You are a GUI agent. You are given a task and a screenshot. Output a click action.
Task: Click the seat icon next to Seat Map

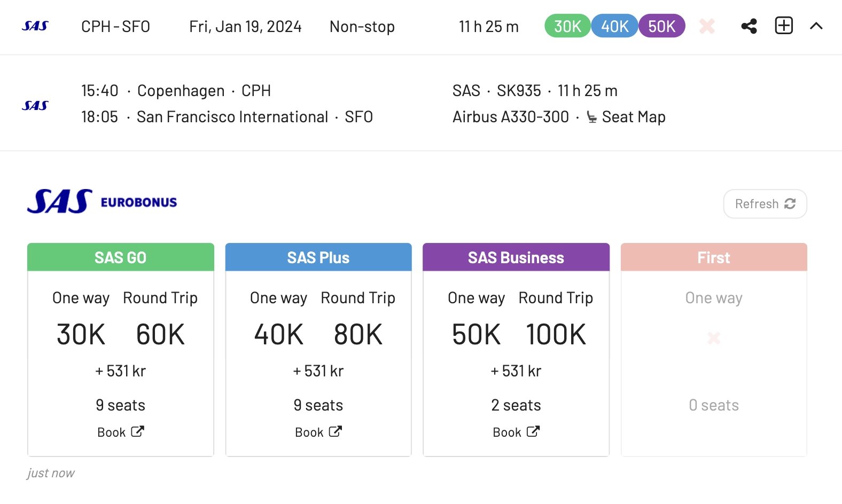tap(591, 117)
